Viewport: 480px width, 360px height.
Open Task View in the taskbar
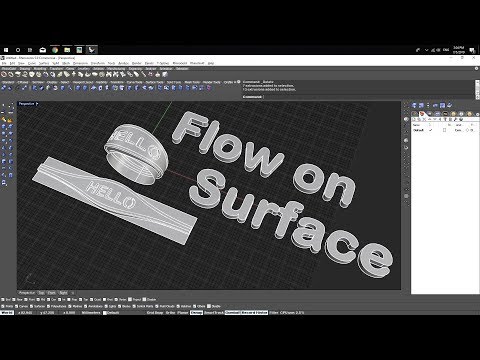point(30,50)
